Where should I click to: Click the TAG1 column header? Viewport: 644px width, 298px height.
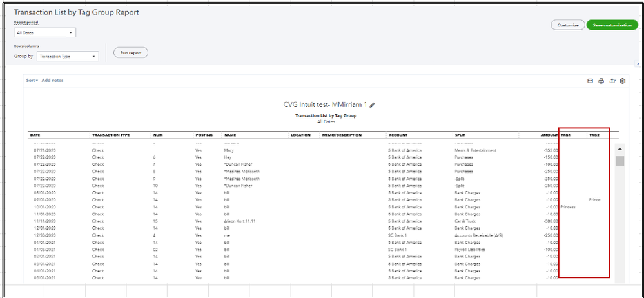(565, 135)
